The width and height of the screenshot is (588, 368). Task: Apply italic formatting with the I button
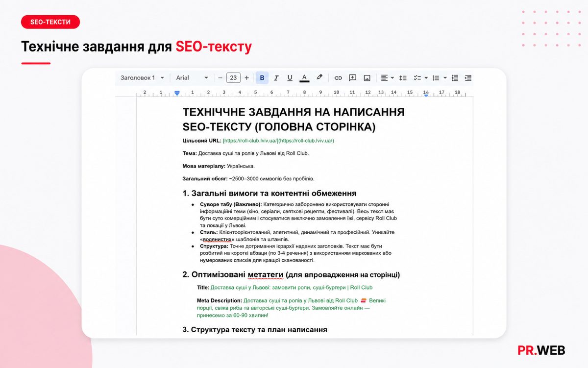[x=276, y=78]
